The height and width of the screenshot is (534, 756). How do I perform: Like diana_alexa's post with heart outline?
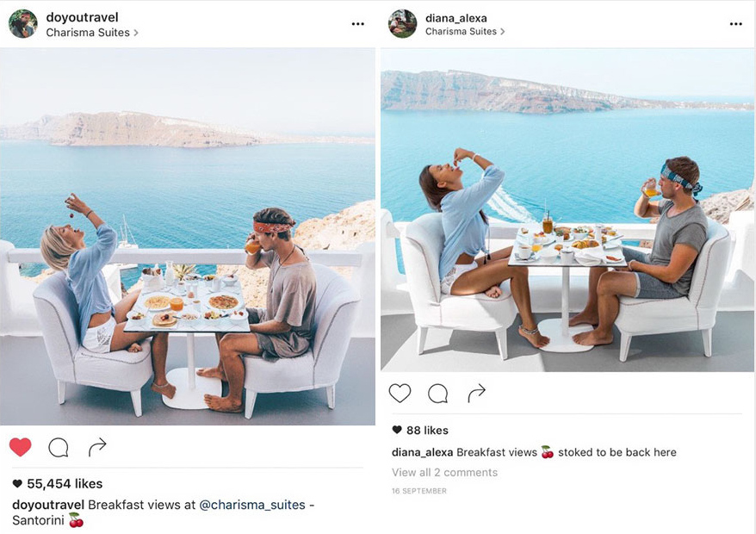pyautogui.click(x=400, y=393)
